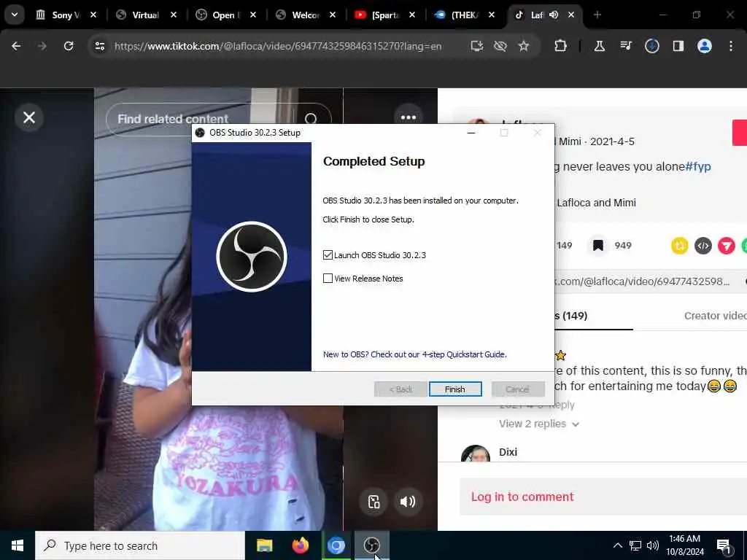Open the tab search dropdown arrow

[x=15, y=15]
